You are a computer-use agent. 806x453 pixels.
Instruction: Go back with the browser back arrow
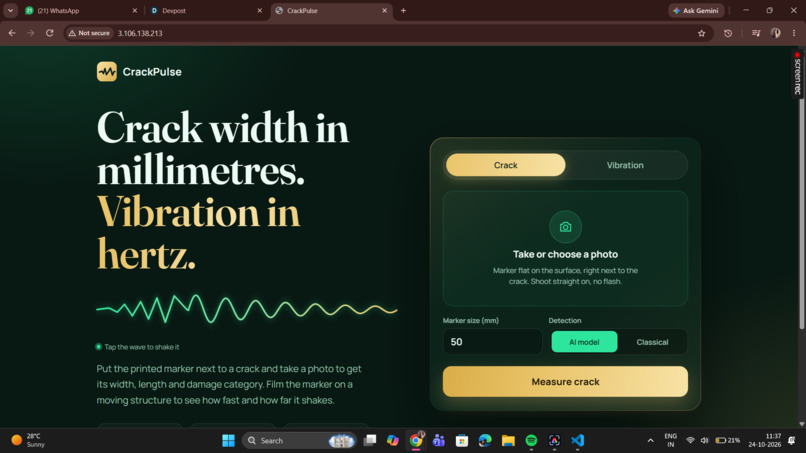pos(12,33)
